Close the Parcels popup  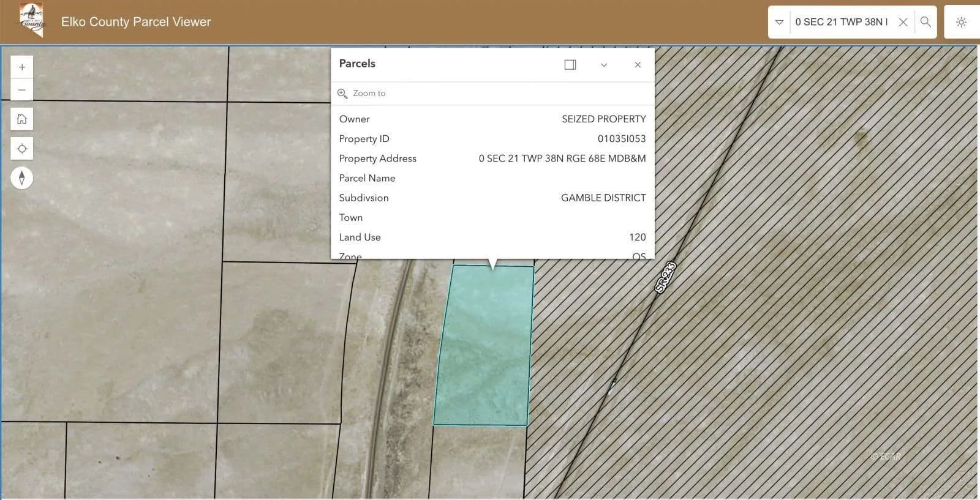pyautogui.click(x=638, y=65)
